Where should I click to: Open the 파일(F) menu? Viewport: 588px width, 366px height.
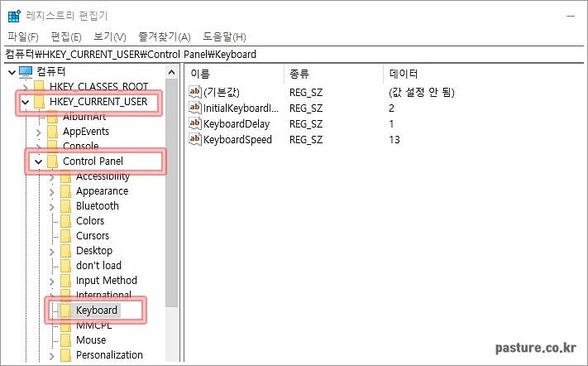(22, 36)
